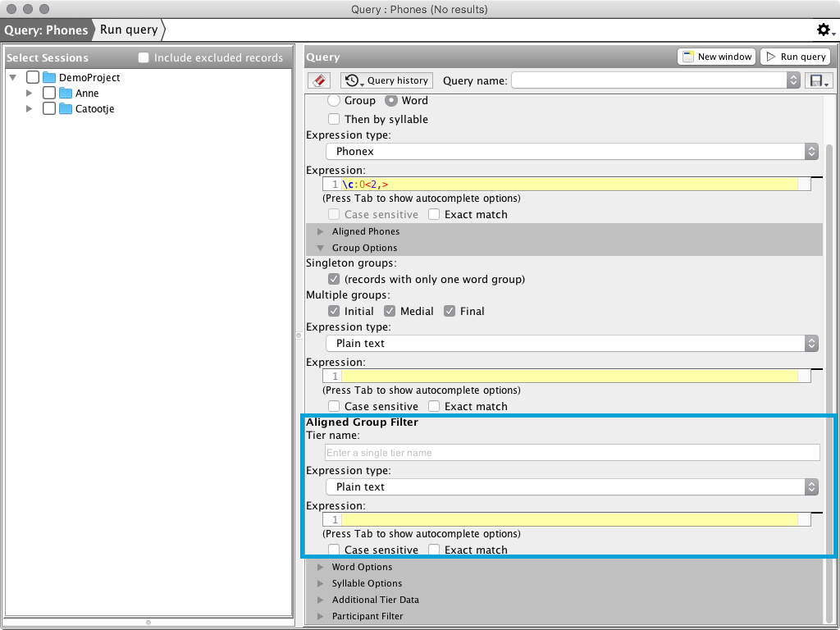
Task: Click the Tier name input field
Action: (572, 453)
